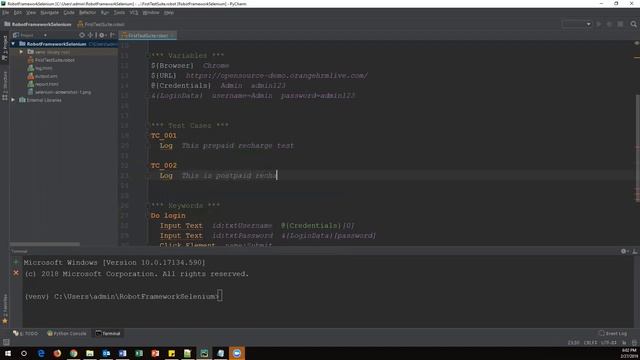Click the collapse all icon in Project panel
The width and height of the screenshot is (640, 360).
(90, 36)
